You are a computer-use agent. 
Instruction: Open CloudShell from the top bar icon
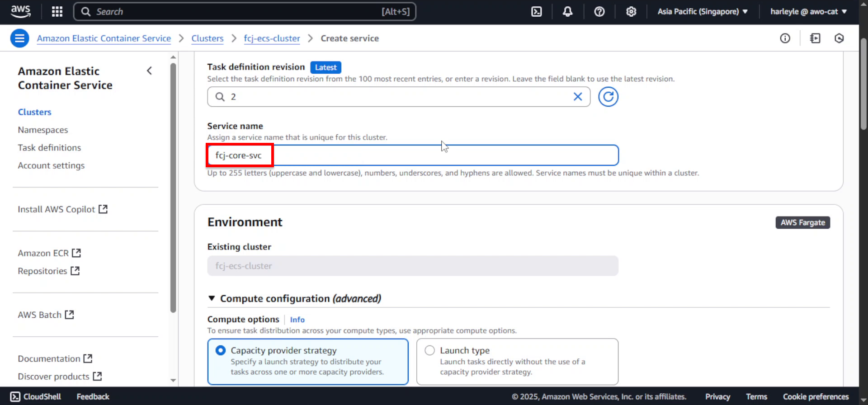pyautogui.click(x=536, y=12)
